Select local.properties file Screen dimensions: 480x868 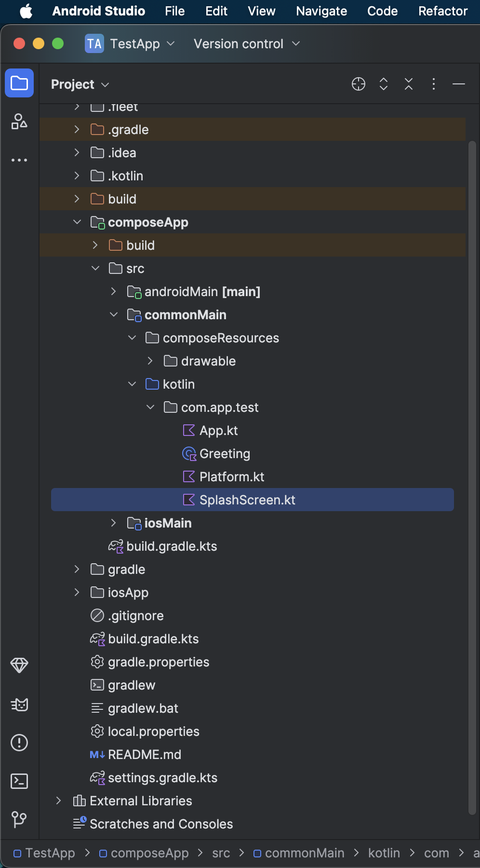click(x=154, y=731)
